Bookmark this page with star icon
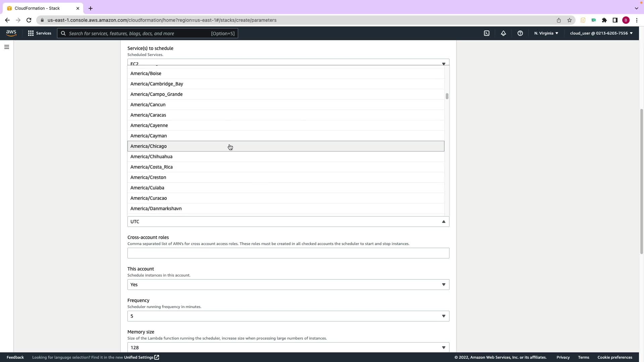Viewport: 644px width, 362px height. click(x=570, y=20)
